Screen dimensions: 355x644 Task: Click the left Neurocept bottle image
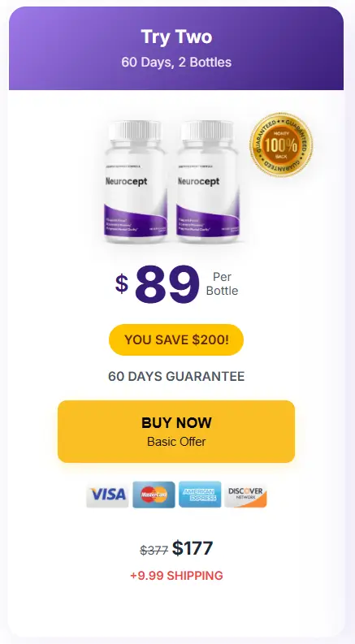(136, 181)
